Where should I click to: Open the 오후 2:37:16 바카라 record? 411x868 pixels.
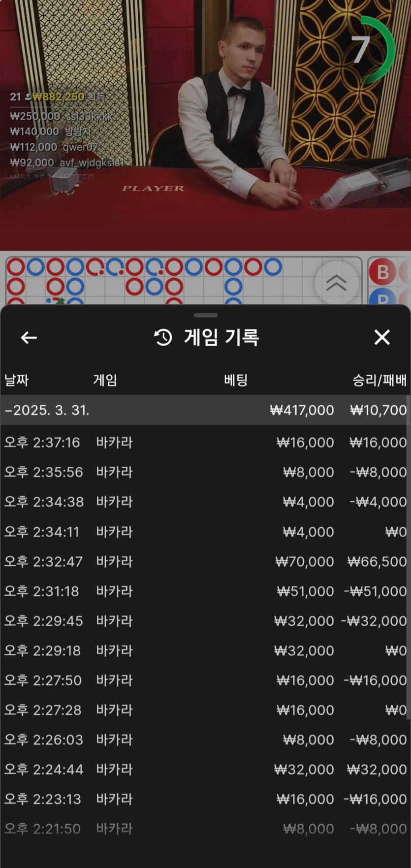pos(205,443)
